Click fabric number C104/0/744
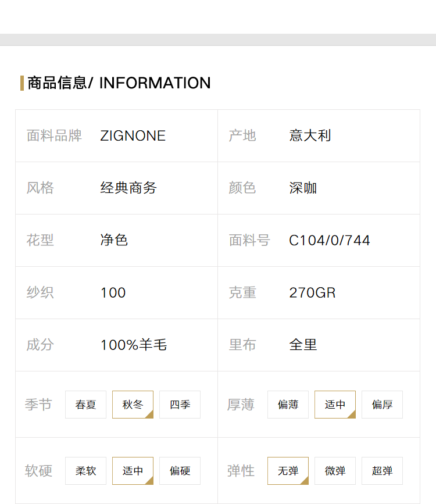Image resolution: width=436 pixels, height=504 pixels. click(330, 241)
